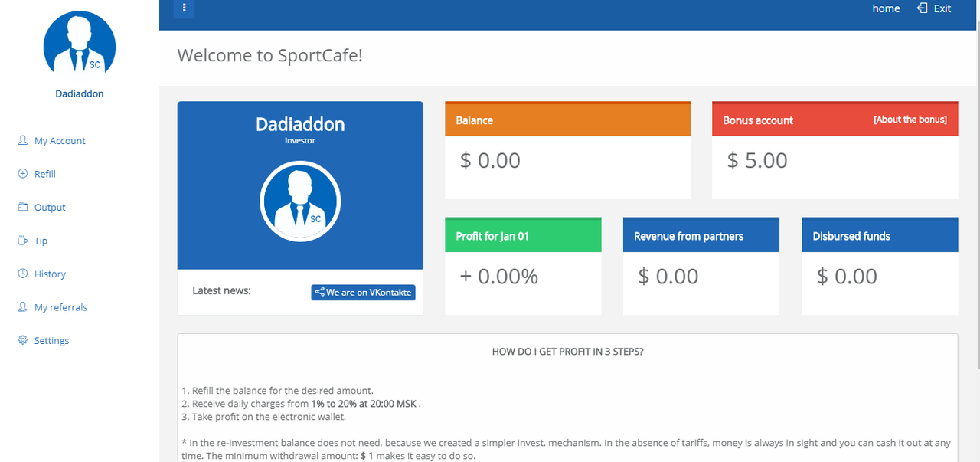Click the We are on VKontakte button
This screenshot has height=462, width=980.
(363, 292)
